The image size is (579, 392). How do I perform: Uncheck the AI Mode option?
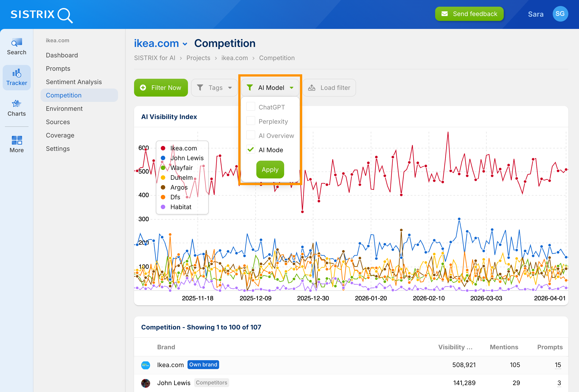point(250,149)
